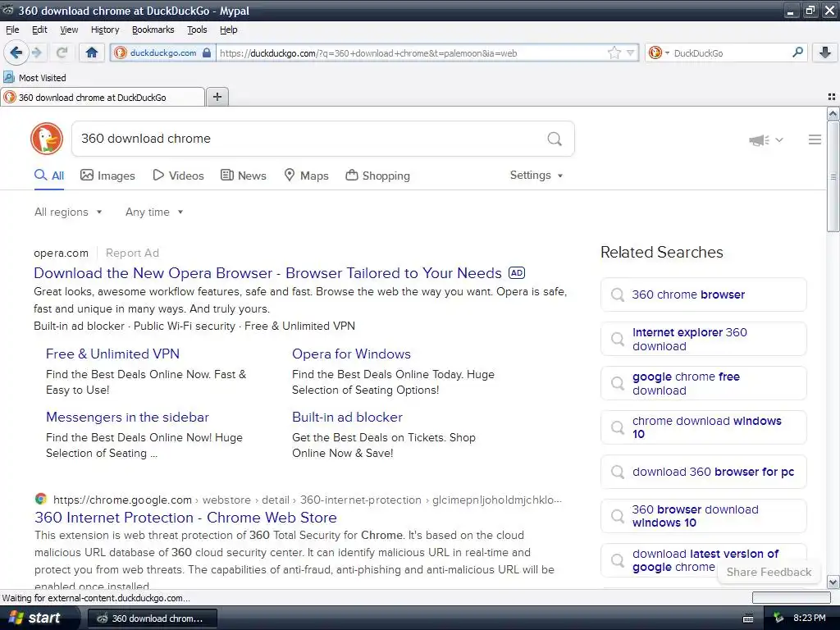The width and height of the screenshot is (840, 630).
Task: Open a new tab with plus button
Action: (217, 97)
